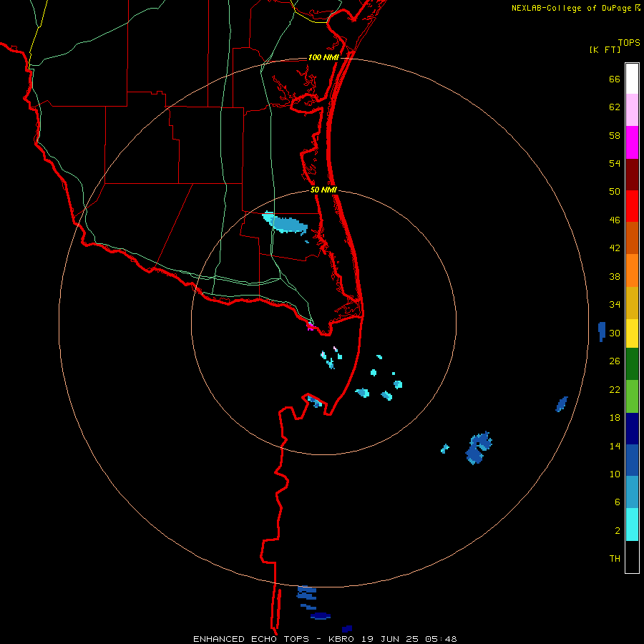This screenshot has width=644, height=644.
Task: Click the '18' scale label
Action: (615, 418)
